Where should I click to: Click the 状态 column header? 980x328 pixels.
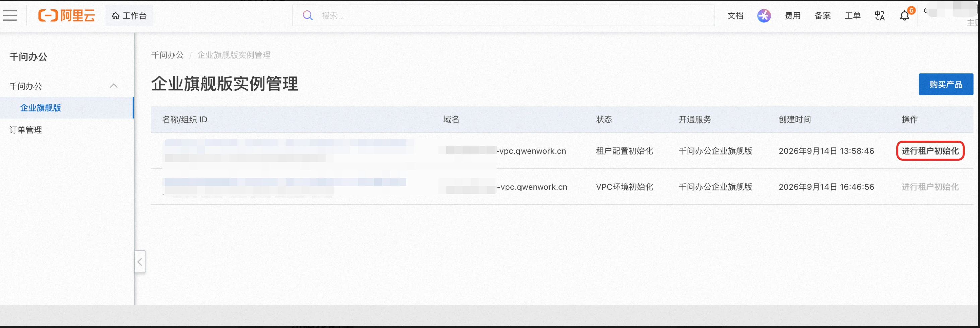coord(604,120)
